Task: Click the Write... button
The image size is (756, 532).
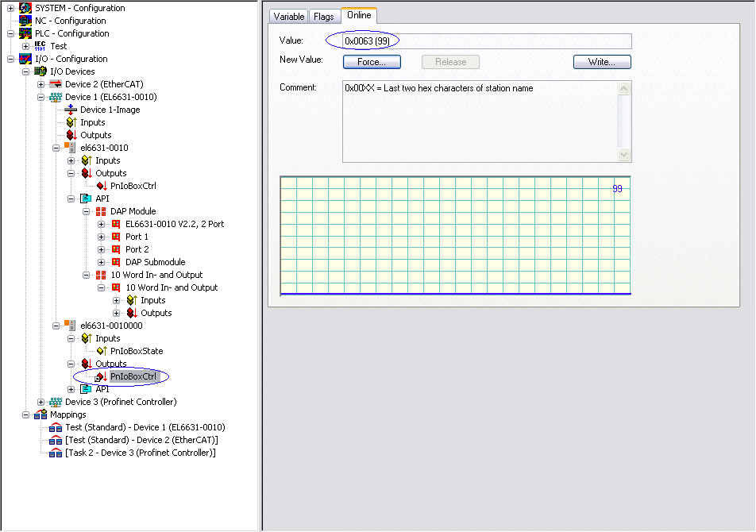Action: [602, 62]
